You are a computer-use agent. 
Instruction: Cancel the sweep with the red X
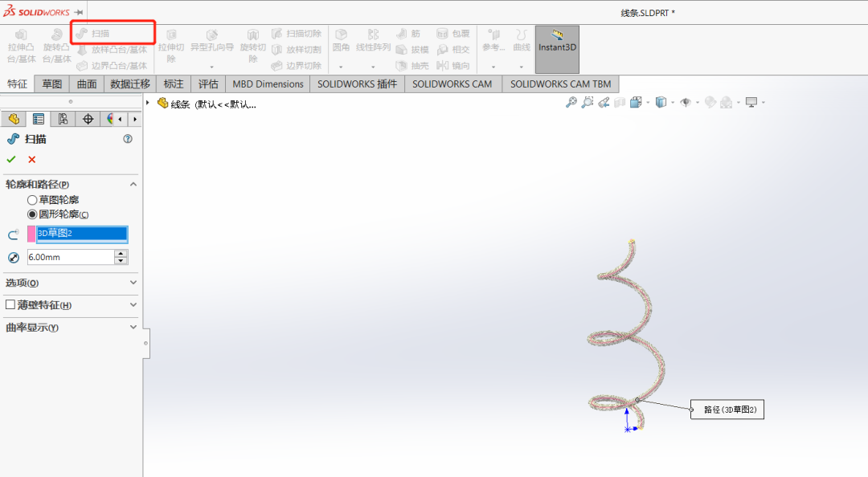click(32, 159)
